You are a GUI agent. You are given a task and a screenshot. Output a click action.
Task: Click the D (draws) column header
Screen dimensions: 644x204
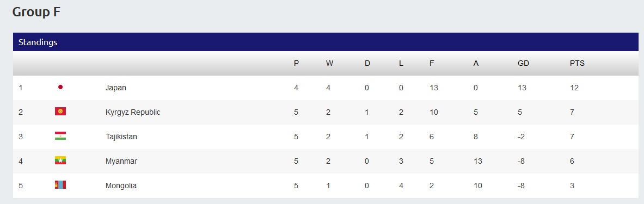click(367, 64)
